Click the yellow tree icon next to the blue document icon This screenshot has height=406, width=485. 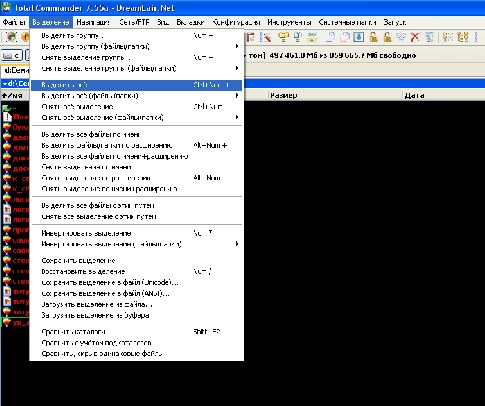tap(447, 37)
